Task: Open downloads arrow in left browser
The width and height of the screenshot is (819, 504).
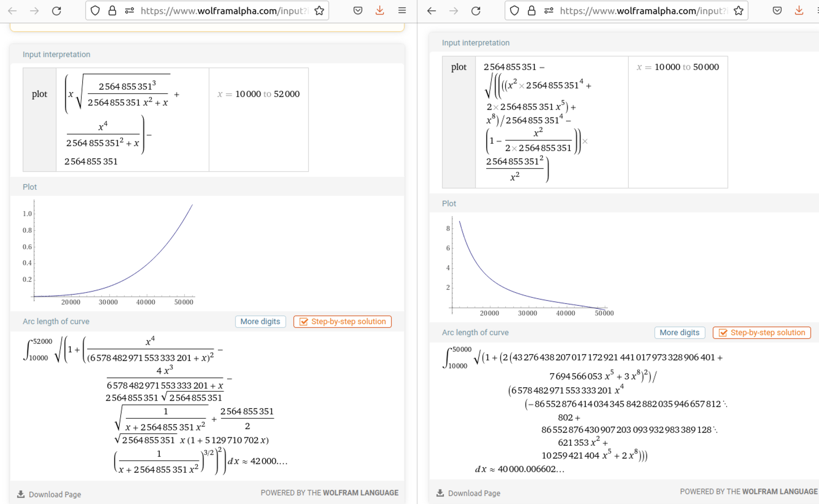Action: point(380,11)
